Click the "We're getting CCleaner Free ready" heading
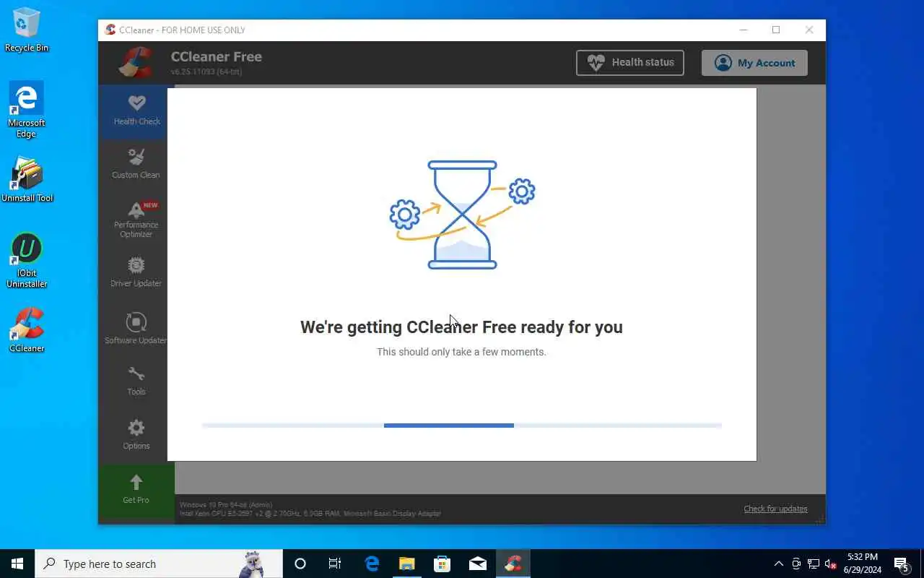This screenshot has height=578, width=924. [x=461, y=327]
